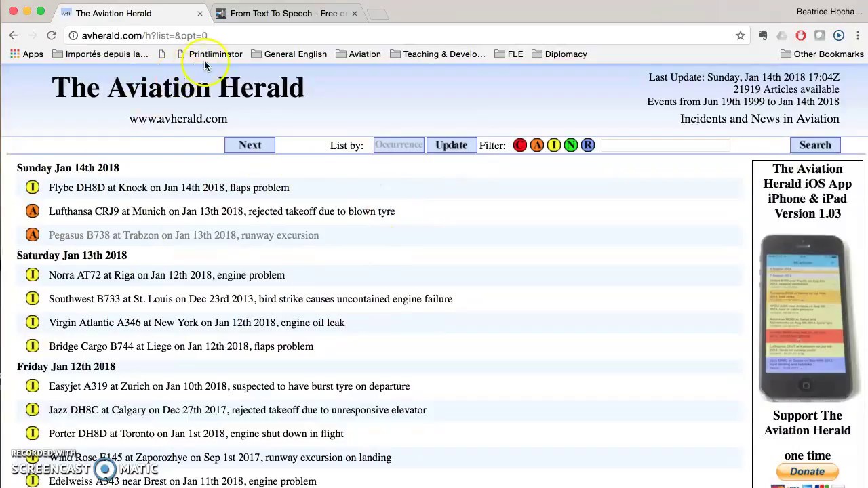Click the Printliminator bookmarklet
The width and height of the screenshot is (868, 488).
coord(210,54)
